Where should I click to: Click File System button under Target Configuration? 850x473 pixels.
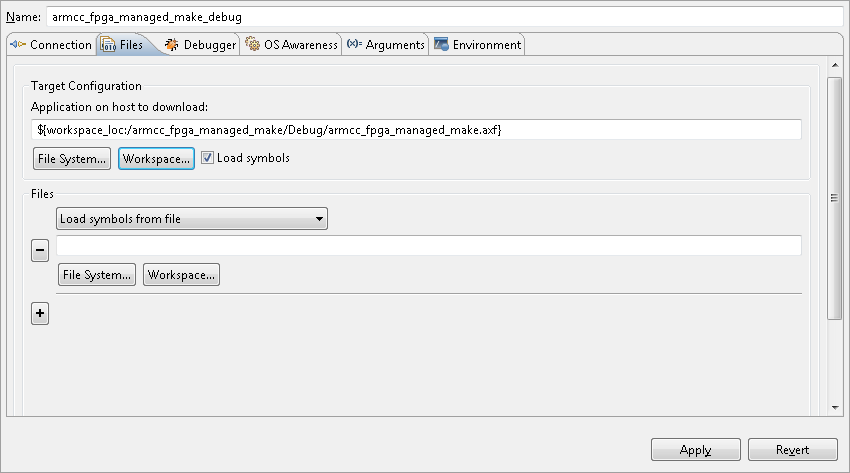click(72, 159)
